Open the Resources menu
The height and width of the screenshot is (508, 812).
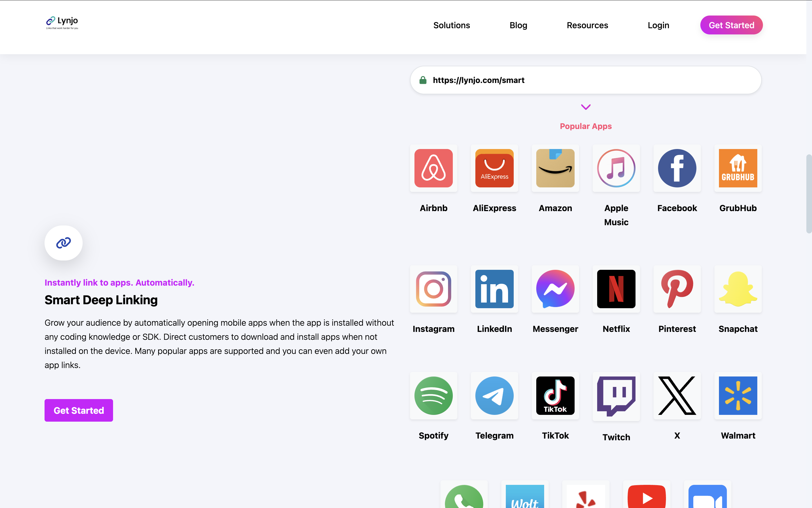click(587, 25)
